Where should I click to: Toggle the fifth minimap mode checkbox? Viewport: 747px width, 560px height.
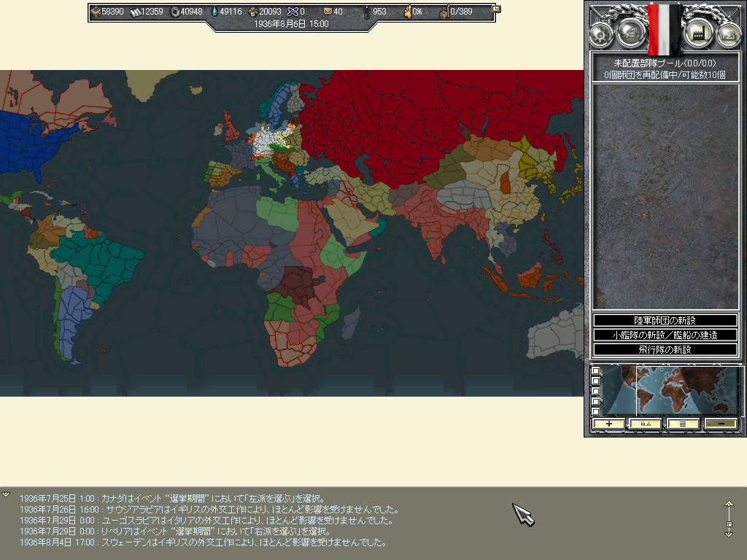coord(595,411)
